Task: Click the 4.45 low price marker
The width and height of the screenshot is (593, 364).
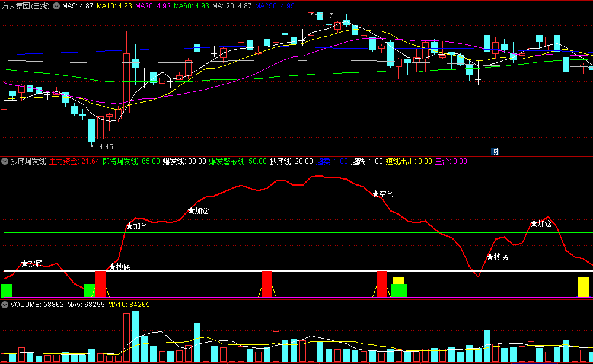Action: [x=102, y=146]
